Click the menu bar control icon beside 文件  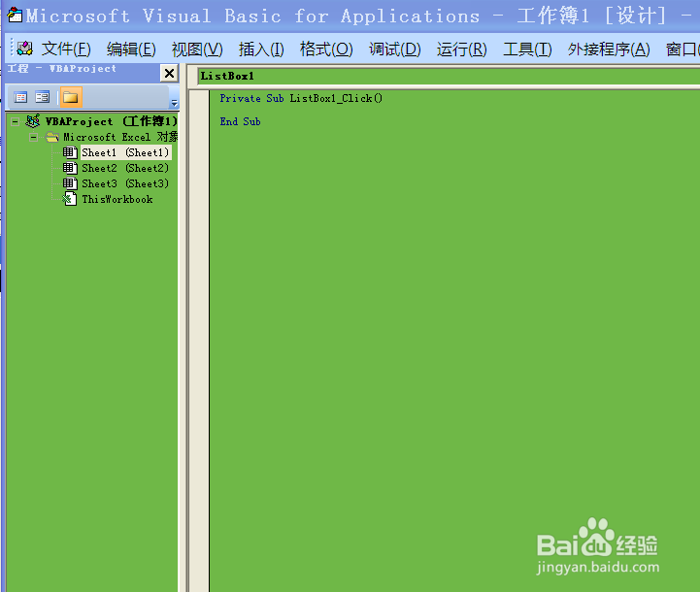click(x=24, y=49)
